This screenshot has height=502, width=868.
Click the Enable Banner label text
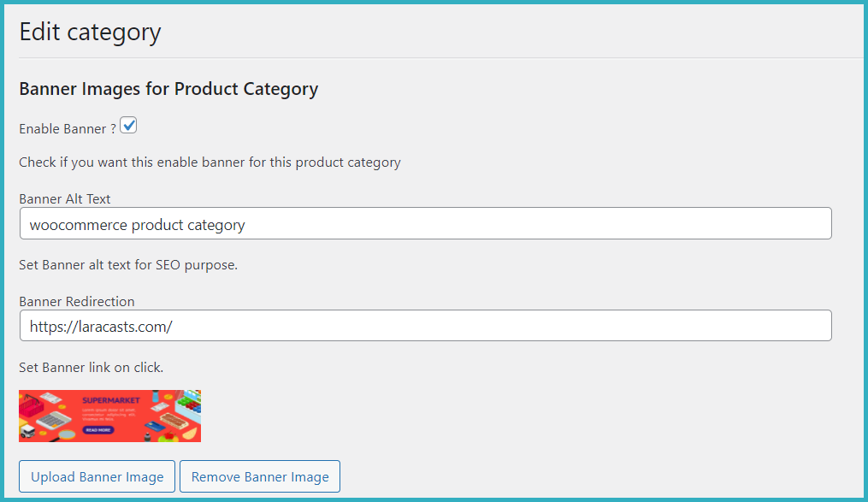[66, 127]
